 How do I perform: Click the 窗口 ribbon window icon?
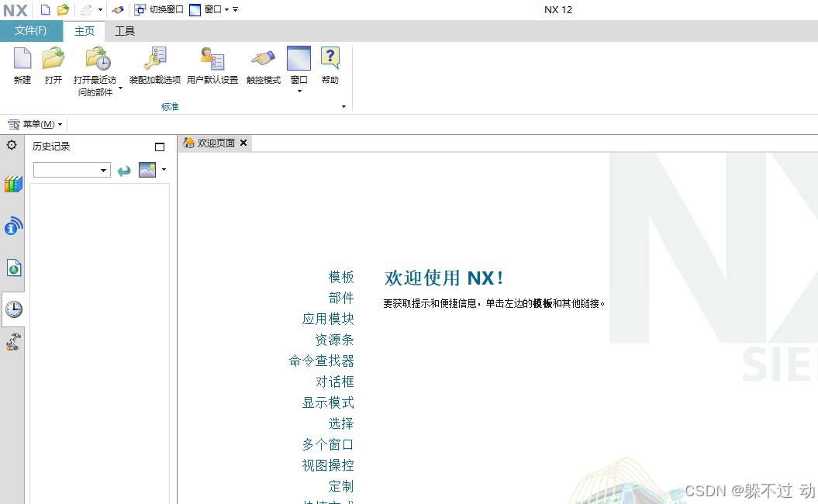pyautogui.click(x=299, y=58)
